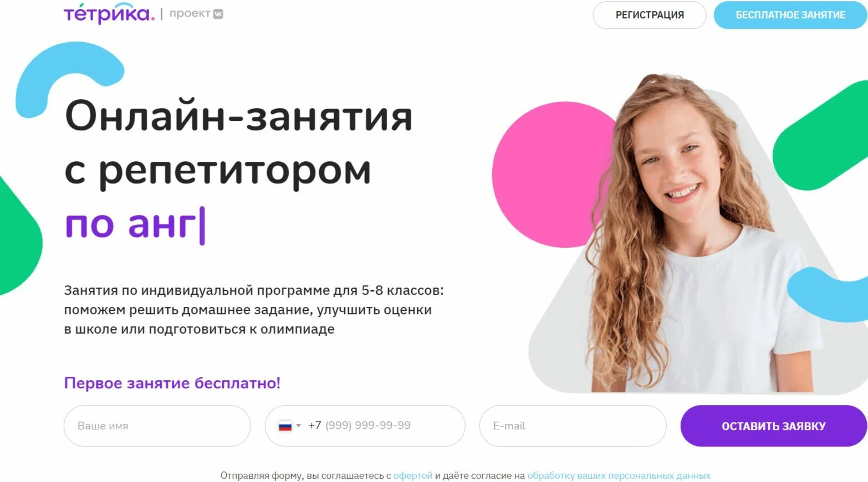Open the РЕГИСТРАЦИЯ button
Viewport: 868px width, 482px height.
[650, 15]
